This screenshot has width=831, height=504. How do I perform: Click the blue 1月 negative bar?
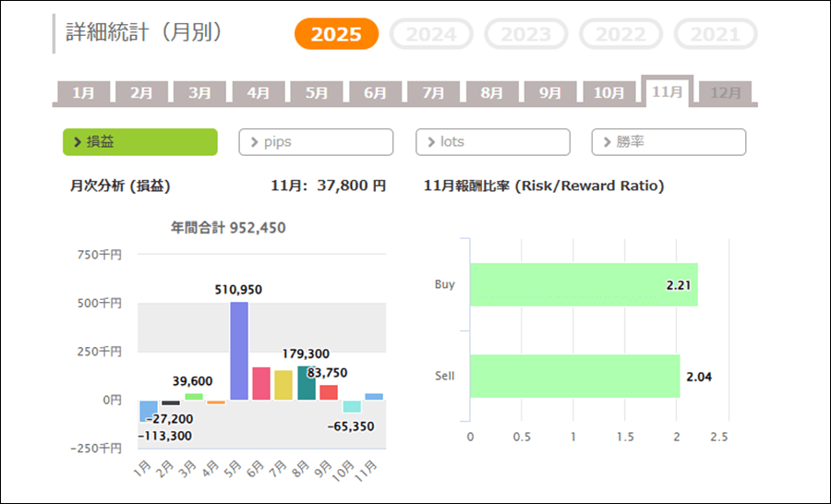(x=148, y=411)
